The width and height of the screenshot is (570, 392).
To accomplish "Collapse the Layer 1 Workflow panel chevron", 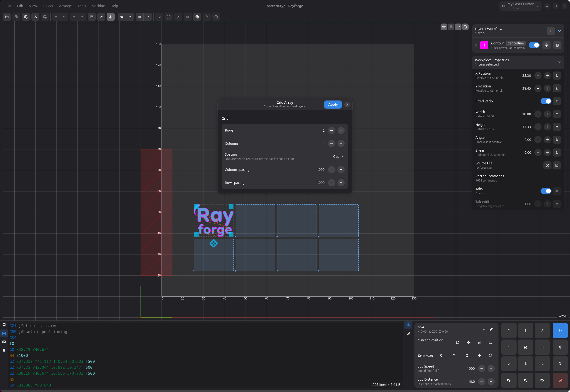I will [560, 31].
